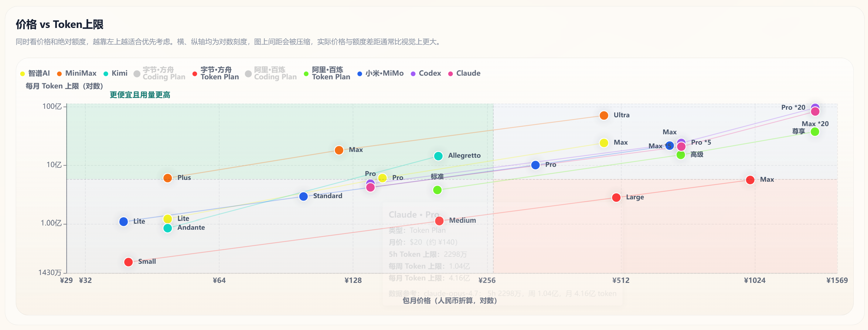Click the ¥128 x-axis label
The image size is (868, 330).
point(353,280)
